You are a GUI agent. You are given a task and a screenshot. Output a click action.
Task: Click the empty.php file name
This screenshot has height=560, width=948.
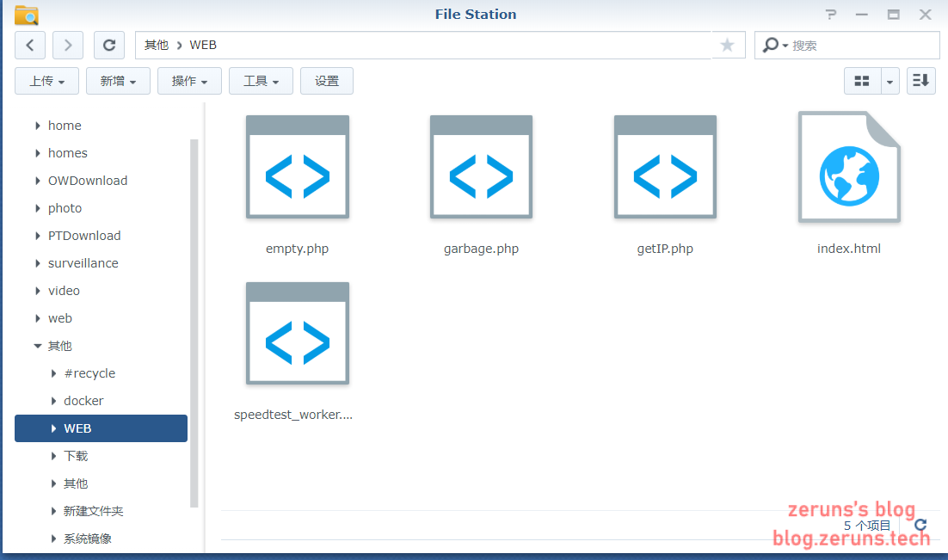coord(298,249)
